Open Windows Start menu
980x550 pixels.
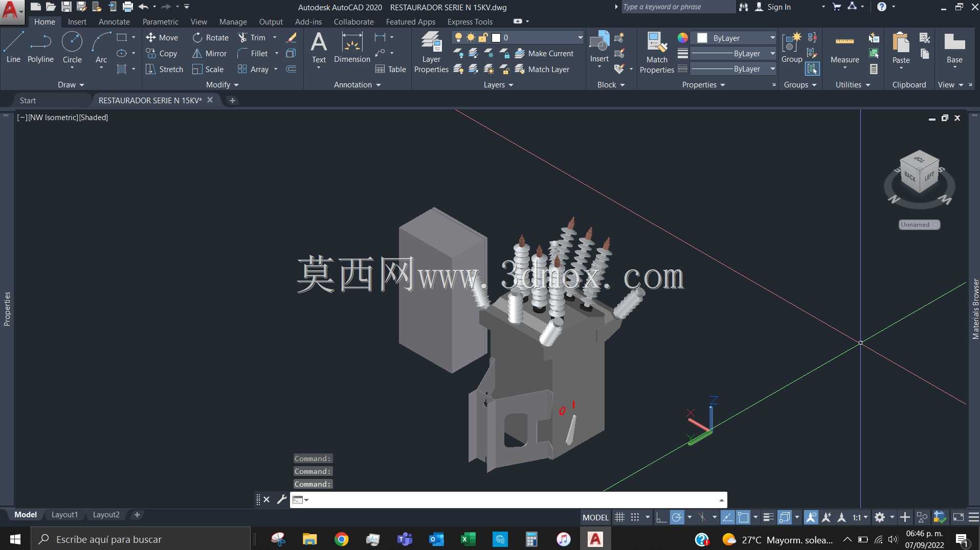pyautogui.click(x=15, y=539)
